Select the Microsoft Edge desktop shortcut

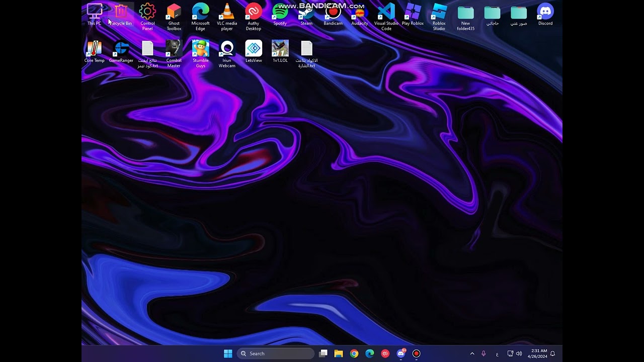point(200,17)
